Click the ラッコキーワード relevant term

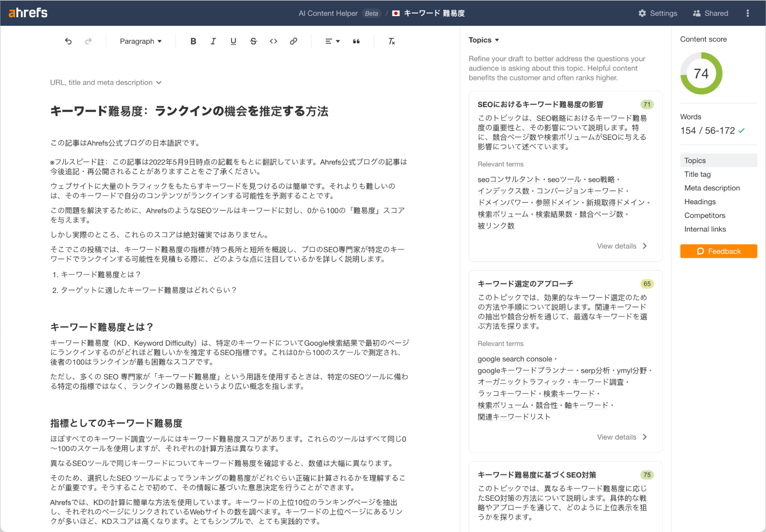[x=507, y=393]
